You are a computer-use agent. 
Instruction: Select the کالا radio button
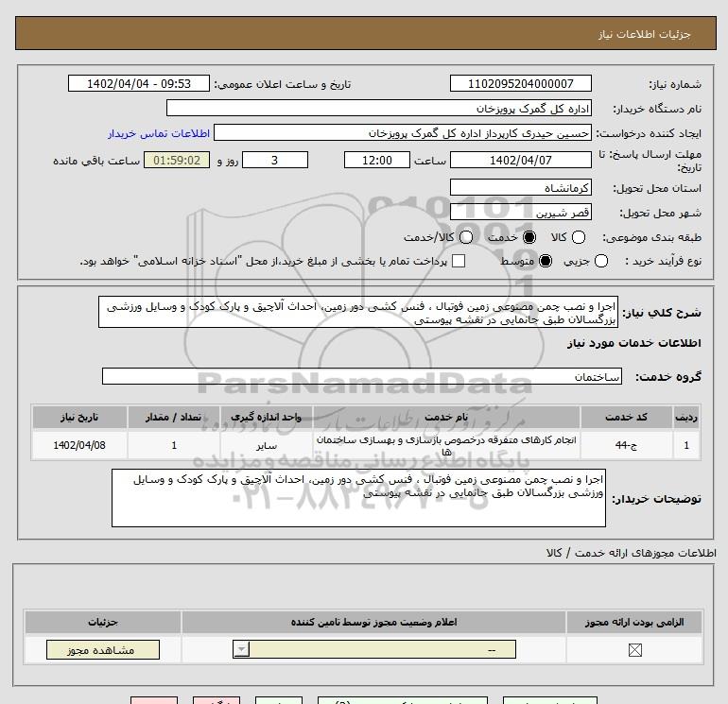[578, 237]
